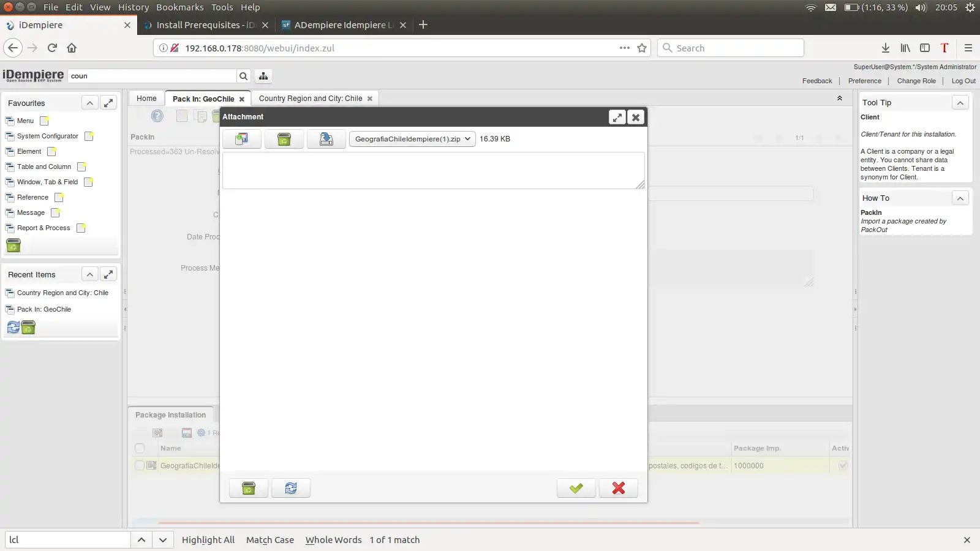Click Log Out
Viewport: 980px width, 551px height.
point(963,81)
